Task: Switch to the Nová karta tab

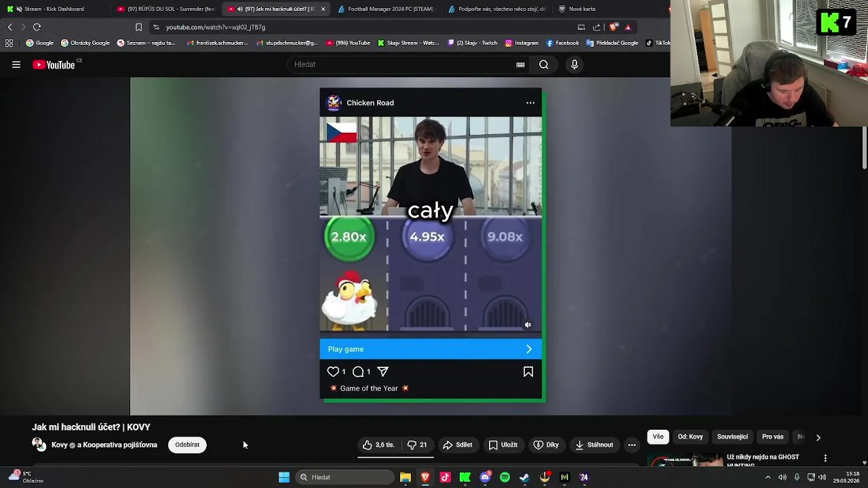Action: click(607, 9)
